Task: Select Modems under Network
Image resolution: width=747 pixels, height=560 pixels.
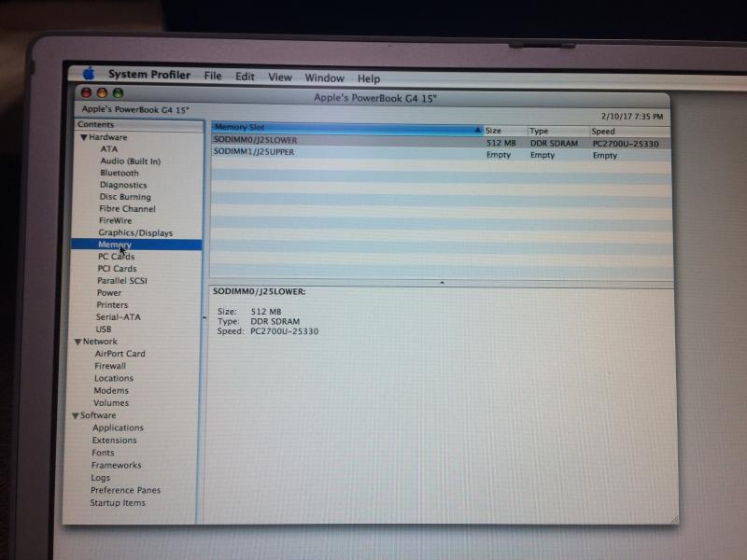Action: coord(111,390)
